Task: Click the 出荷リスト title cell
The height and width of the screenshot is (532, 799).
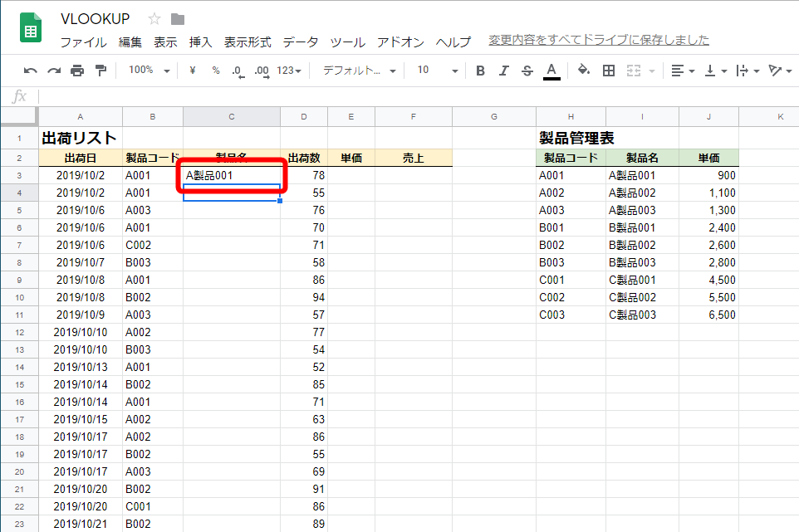Action: click(81, 138)
